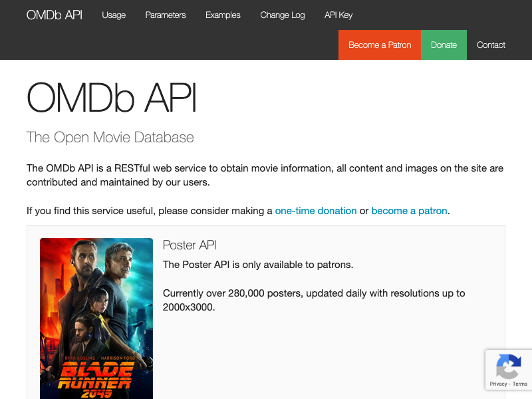Go to the Parameters section
The height and width of the screenshot is (399, 532).
(x=166, y=15)
